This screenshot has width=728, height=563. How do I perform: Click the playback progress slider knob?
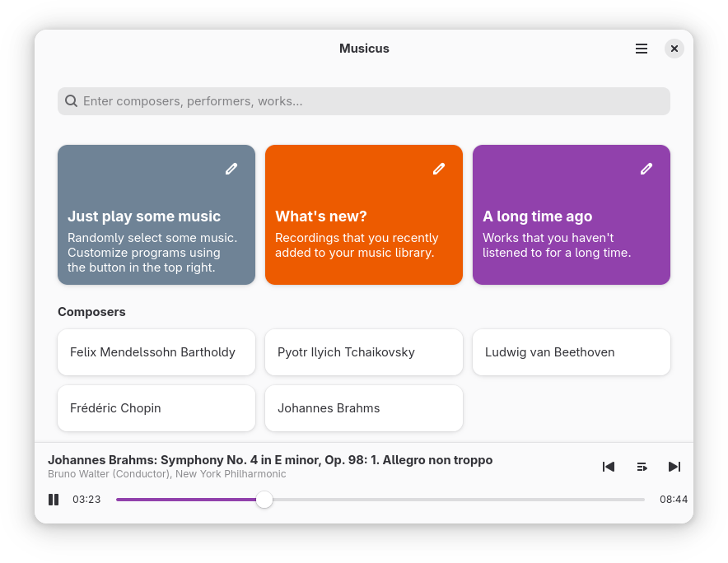click(x=264, y=500)
